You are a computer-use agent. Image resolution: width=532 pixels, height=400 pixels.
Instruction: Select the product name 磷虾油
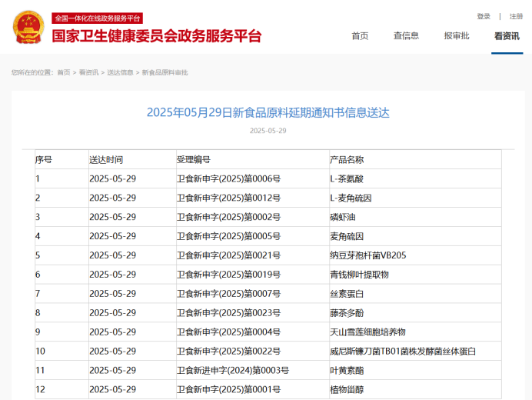pyautogui.click(x=343, y=217)
